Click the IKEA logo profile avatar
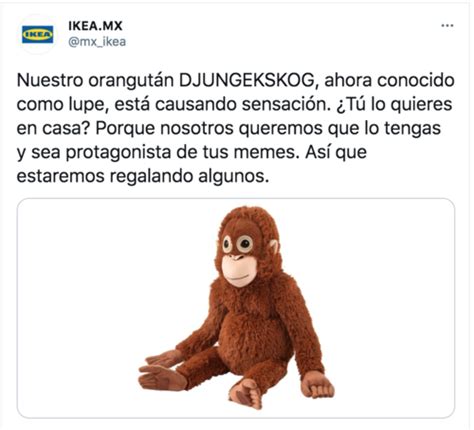Viewport: 474px width, 430px height. pyautogui.click(x=37, y=34)
